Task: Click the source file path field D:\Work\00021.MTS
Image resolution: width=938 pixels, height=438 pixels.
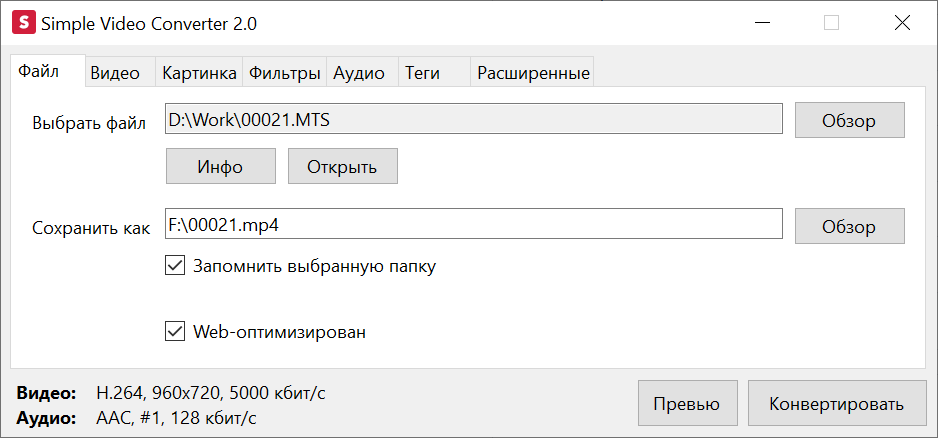Action: 474,118
